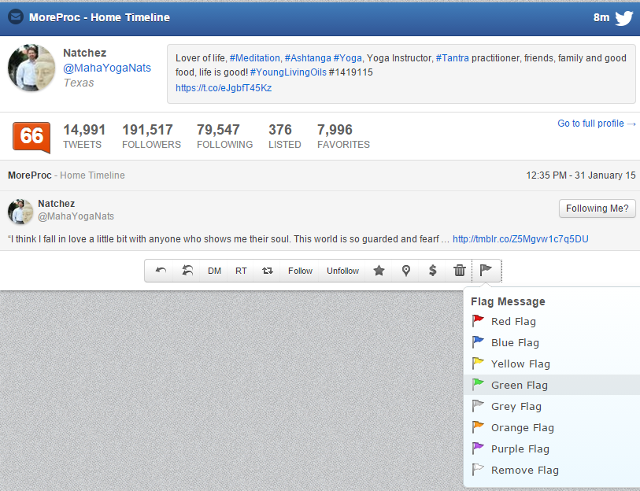This screenshot has width=640, height=491.
Task: Delete message with trash icon
Action: tap(460, 271)
